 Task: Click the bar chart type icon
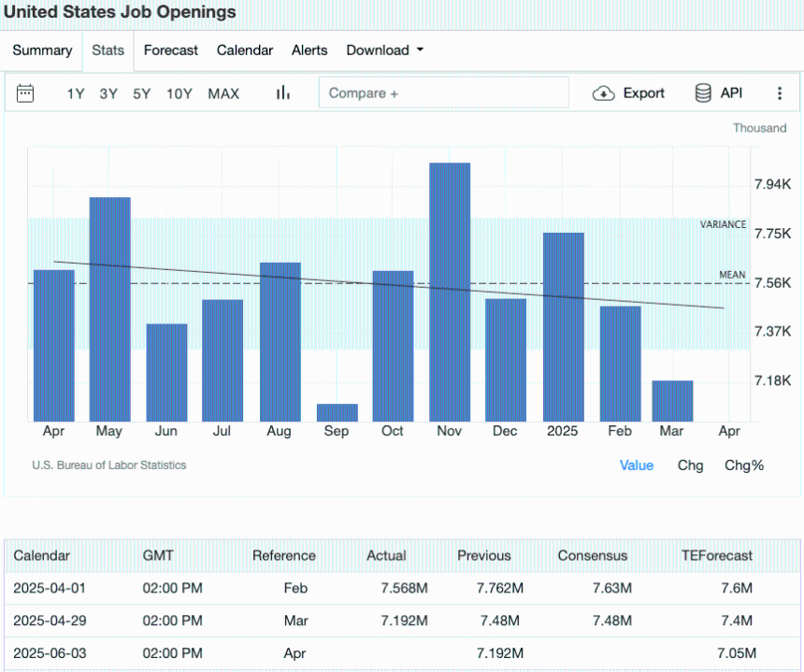coord(282,93)
